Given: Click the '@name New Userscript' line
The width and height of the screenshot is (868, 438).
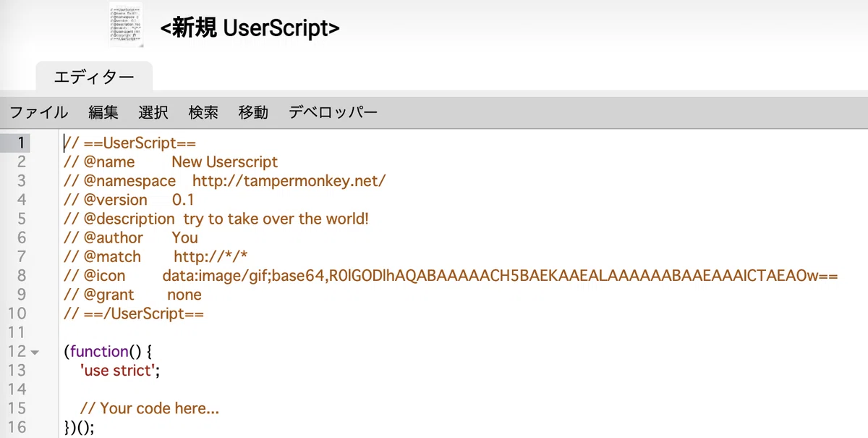Looking at the screenshot, I should (171, 161).
